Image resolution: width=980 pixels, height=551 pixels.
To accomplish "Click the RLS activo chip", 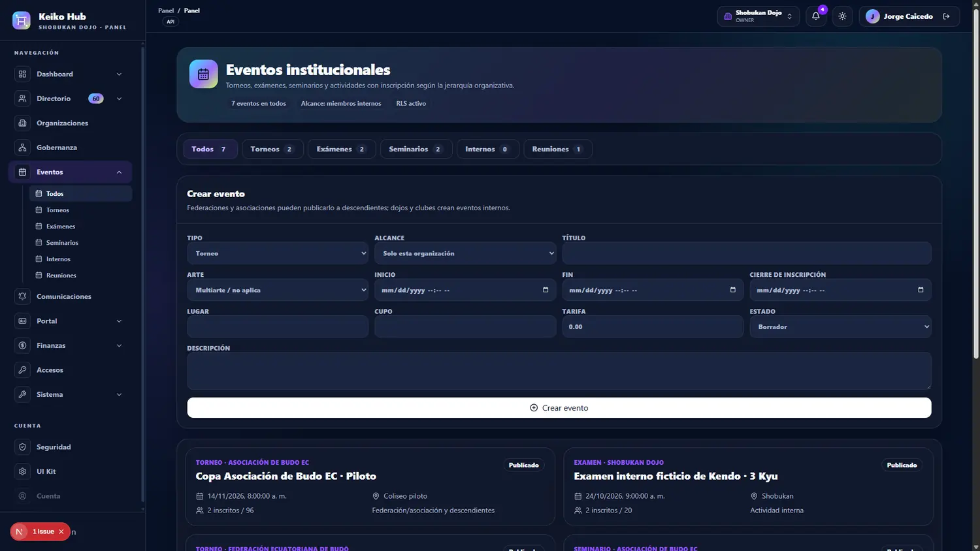I will (x=411, y=104).
